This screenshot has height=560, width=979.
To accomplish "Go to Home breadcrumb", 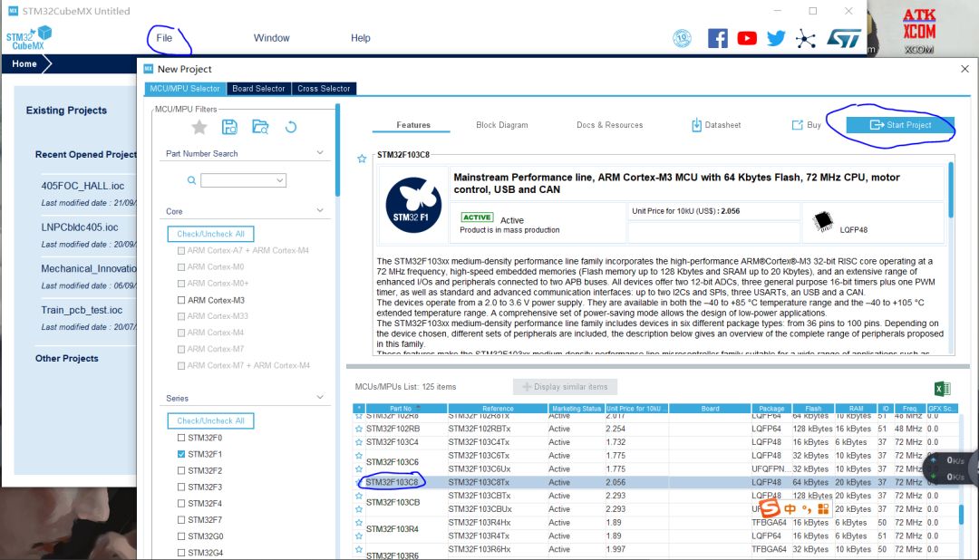I will (24, 63).
